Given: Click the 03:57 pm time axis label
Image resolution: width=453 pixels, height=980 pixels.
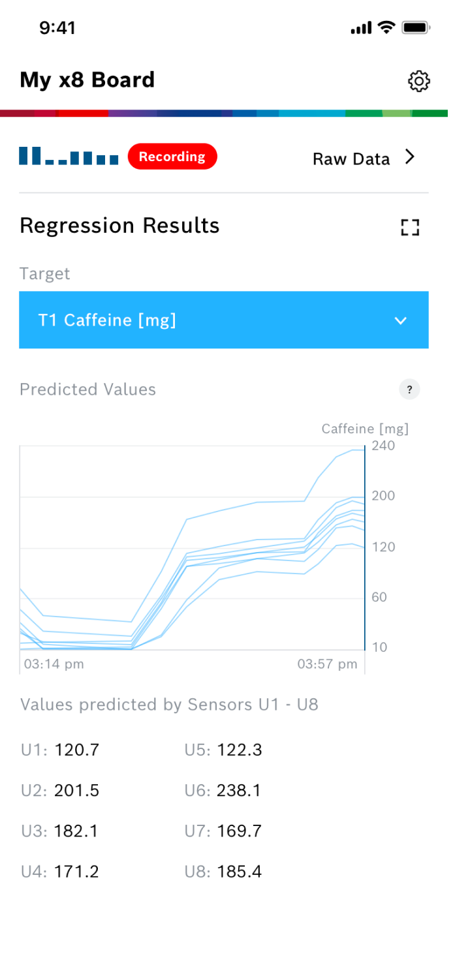Looking at the screenshot, I should (x=328, y=664).
